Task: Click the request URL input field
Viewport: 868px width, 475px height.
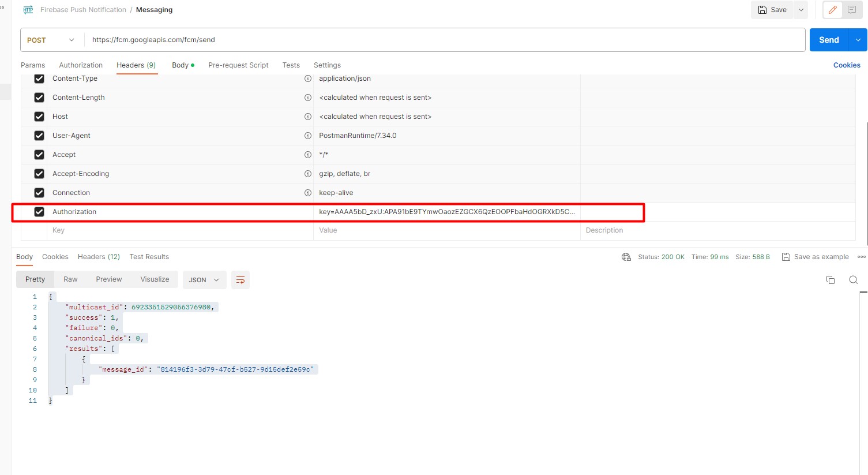Action: [x=444, y=40]
